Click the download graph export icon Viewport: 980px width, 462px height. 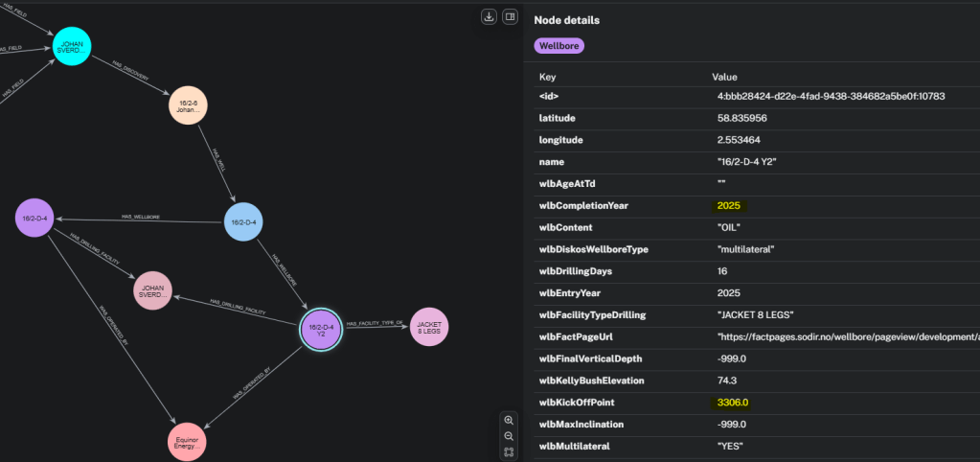click(x=489, y=16)
